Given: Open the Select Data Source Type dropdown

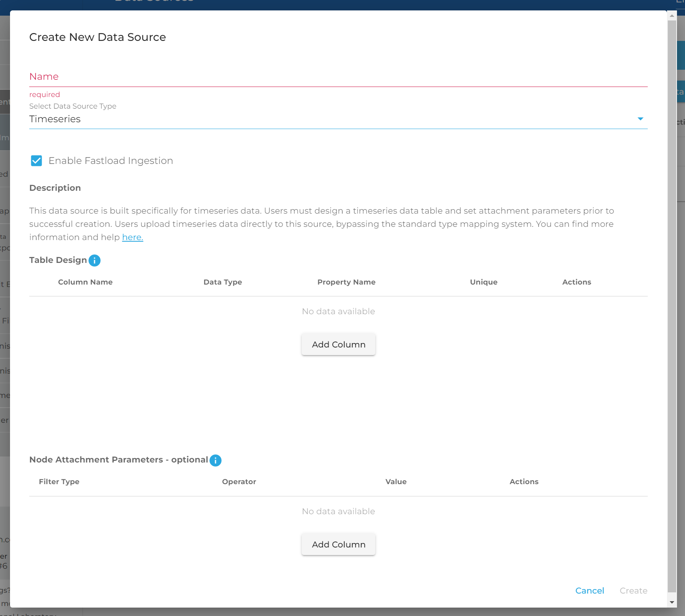Looking at the screenshot, I should tap(338, 119).
